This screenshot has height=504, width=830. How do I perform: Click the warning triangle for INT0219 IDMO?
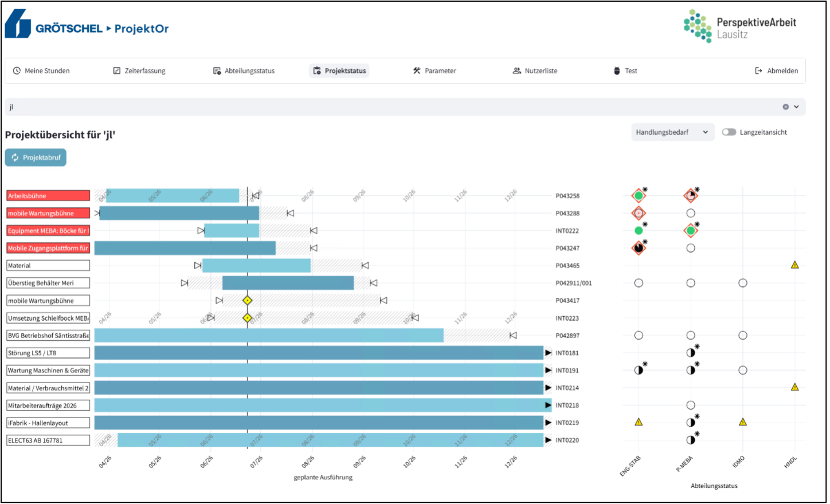[x=743, y=422]
